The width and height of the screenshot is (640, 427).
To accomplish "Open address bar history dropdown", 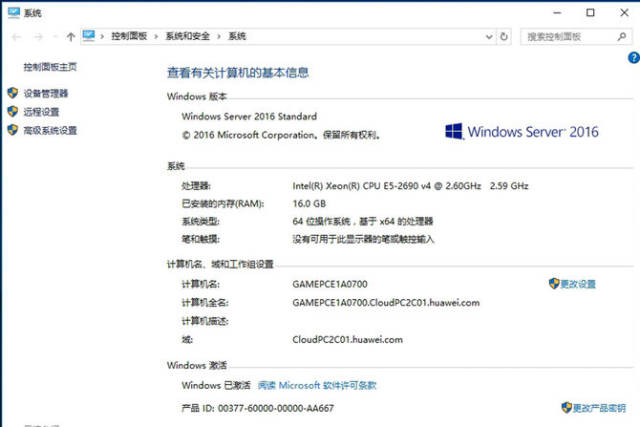I will pos(489,37).
